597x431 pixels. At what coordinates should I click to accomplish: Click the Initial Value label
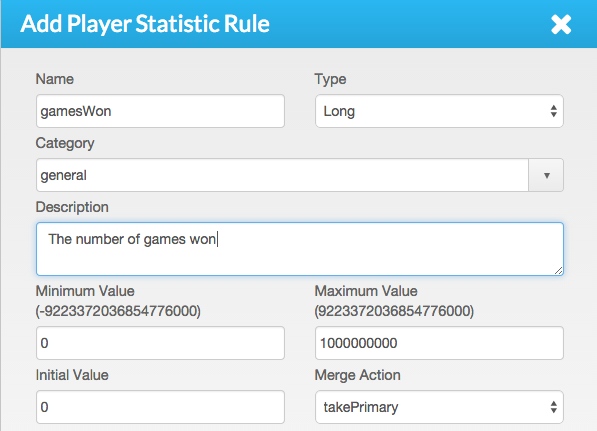(72, 375)
